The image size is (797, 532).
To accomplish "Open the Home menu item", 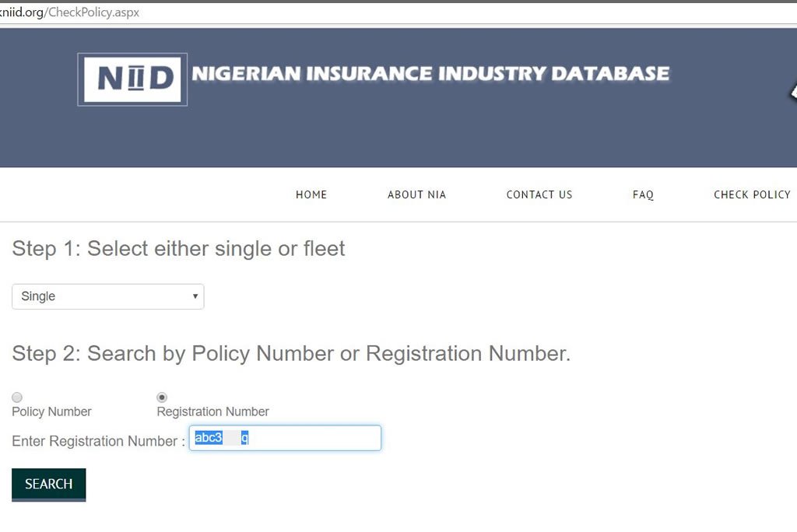I will [311, 194].
